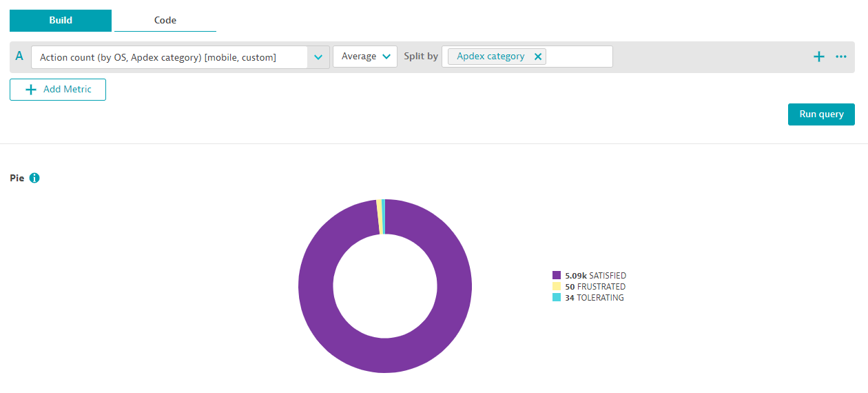The height and width of the screenshot is (393, 868).
Task: Click the Add Metric button
Action: click(58, 90)
